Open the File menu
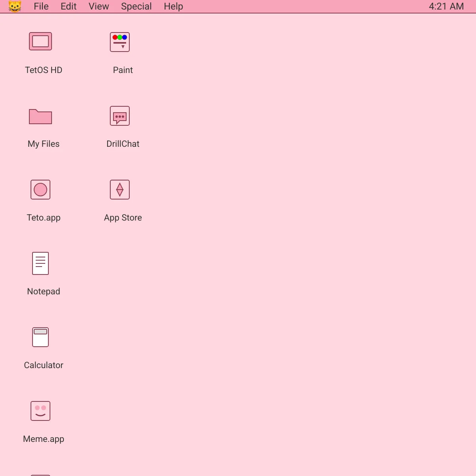Image resolution: width=476 pixels, height=476 pixels. point(41,6)
